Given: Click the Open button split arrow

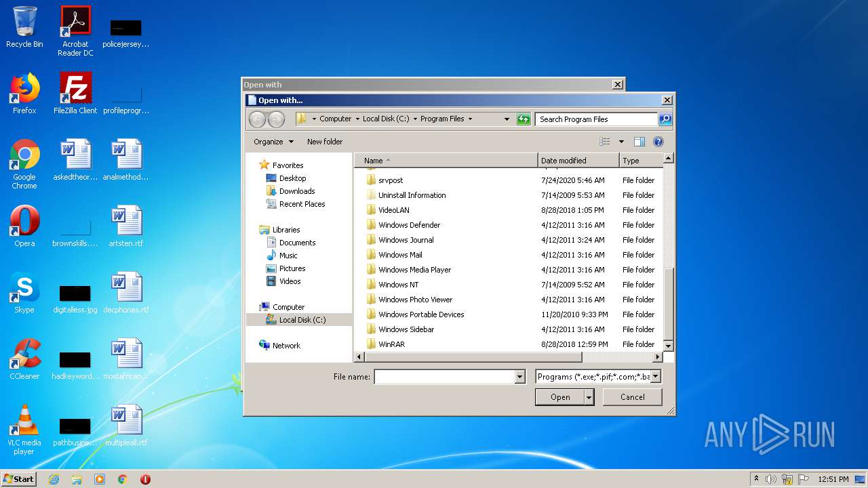Looking at the screenshot, I should (589, 397).
